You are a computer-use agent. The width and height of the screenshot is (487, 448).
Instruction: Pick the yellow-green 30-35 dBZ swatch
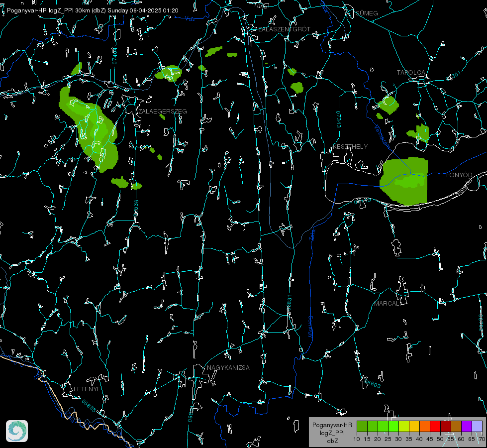(404, 426)
